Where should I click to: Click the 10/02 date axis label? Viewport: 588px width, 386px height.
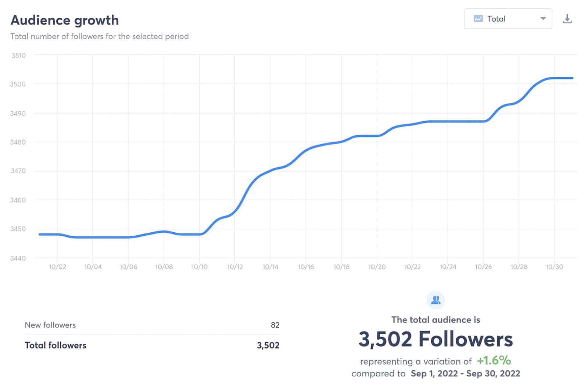pos(57,267)
